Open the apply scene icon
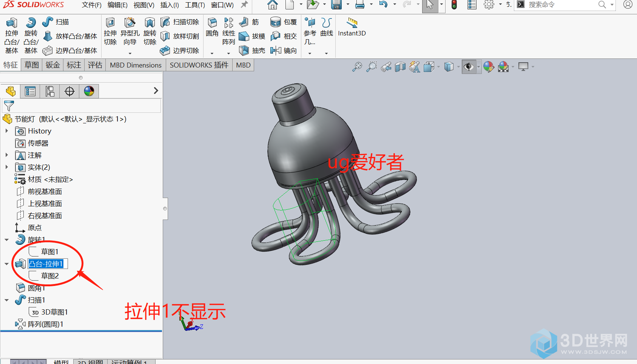This screenshot has height=364, width=637. (503, 67)
